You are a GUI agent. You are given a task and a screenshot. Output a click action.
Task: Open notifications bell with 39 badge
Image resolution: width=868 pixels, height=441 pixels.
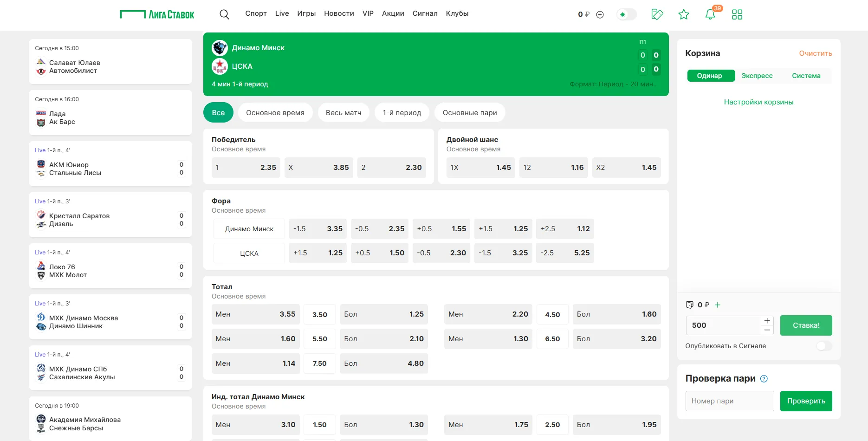pyautogui.click(x=710, y=14)
